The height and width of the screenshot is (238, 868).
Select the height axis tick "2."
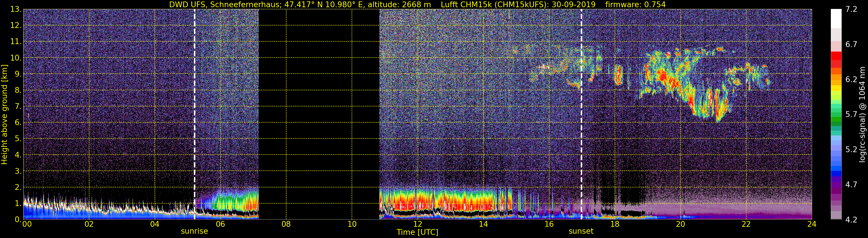[18, 188]
